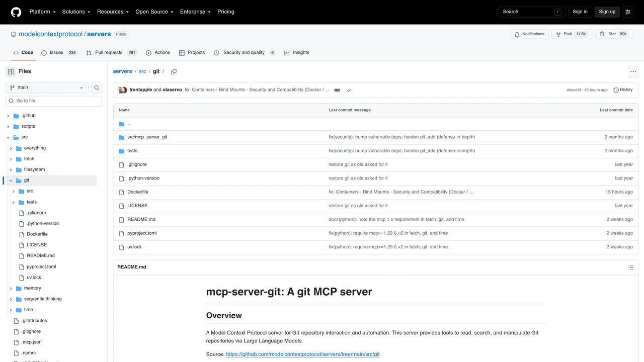Open more options ellipsis button top right

coord(633,71)
